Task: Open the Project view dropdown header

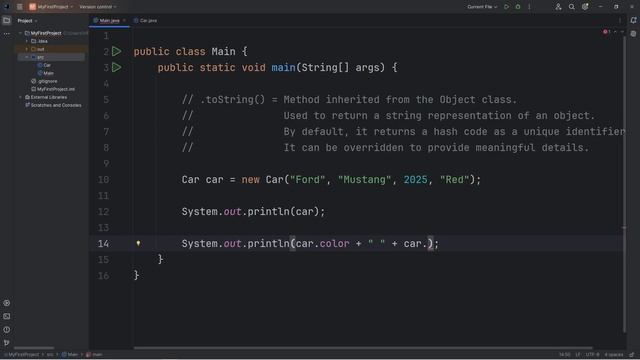Action: [x=27, y=21]
